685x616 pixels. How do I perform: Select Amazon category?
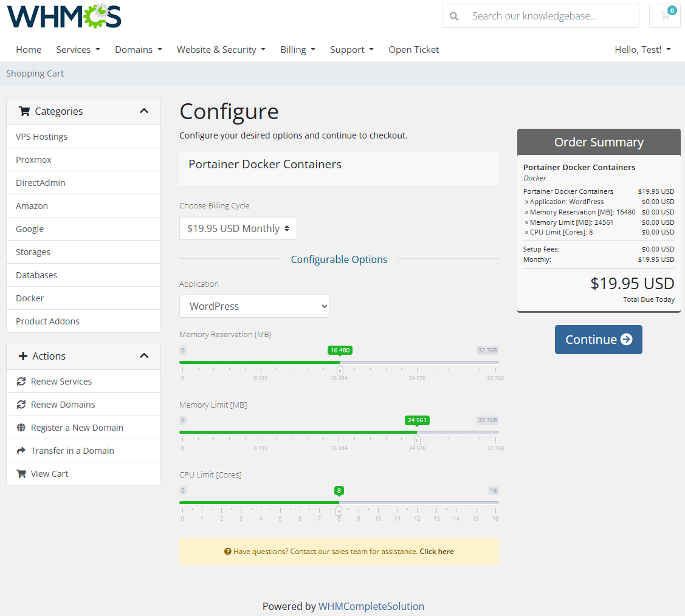click(x=83, y=206)
